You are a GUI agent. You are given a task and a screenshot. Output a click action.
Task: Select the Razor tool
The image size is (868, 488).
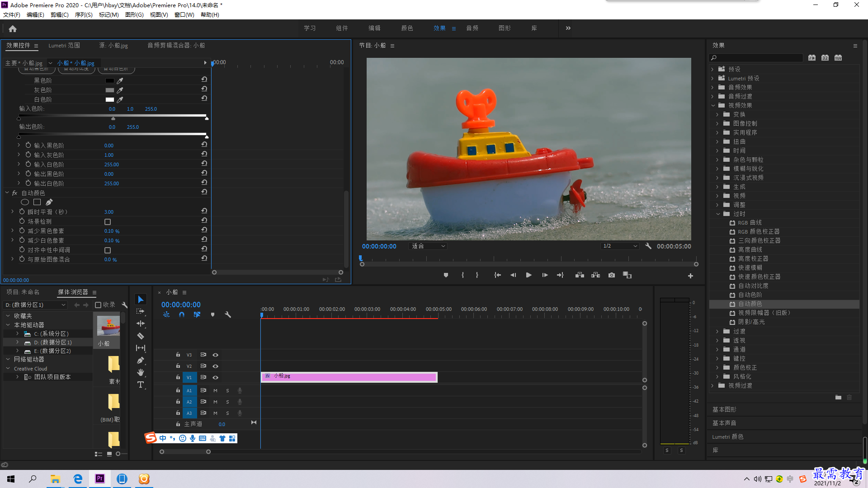click(141, 336)
